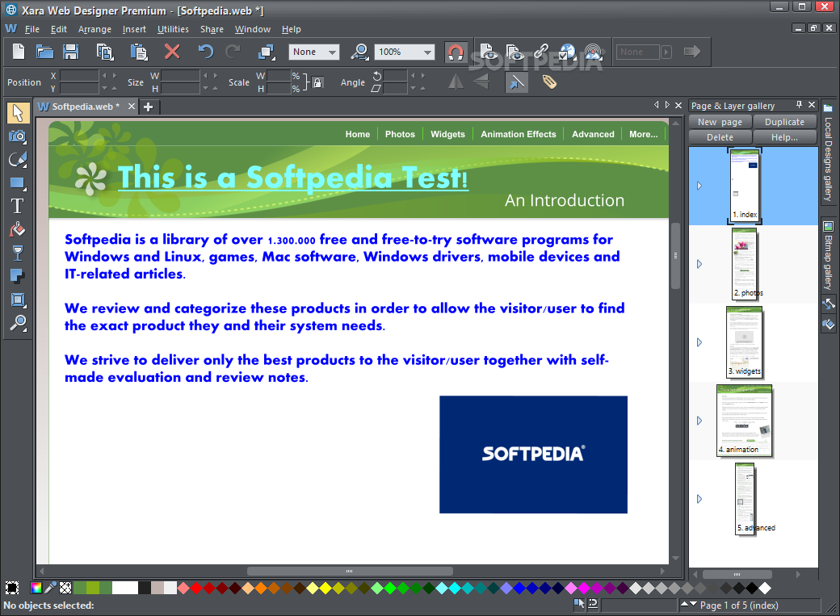The height and width of the screenshot is (616, 840).
Task: Select the Bevel tool
Action: (18, 300)
